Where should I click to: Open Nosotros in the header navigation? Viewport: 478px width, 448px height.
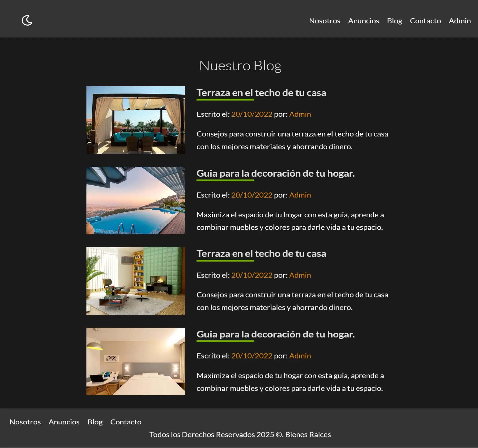tap(324, 21)
